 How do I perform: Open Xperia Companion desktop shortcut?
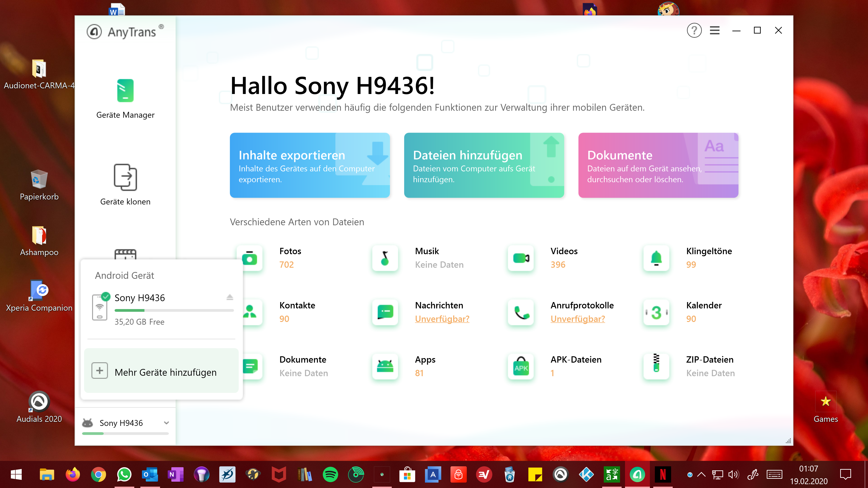coord(39,296)
